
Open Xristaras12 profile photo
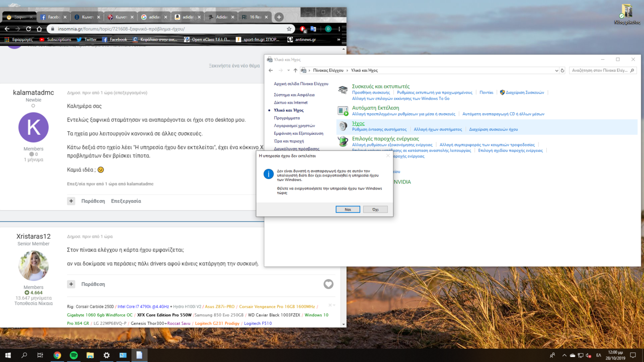pos(33,266)
